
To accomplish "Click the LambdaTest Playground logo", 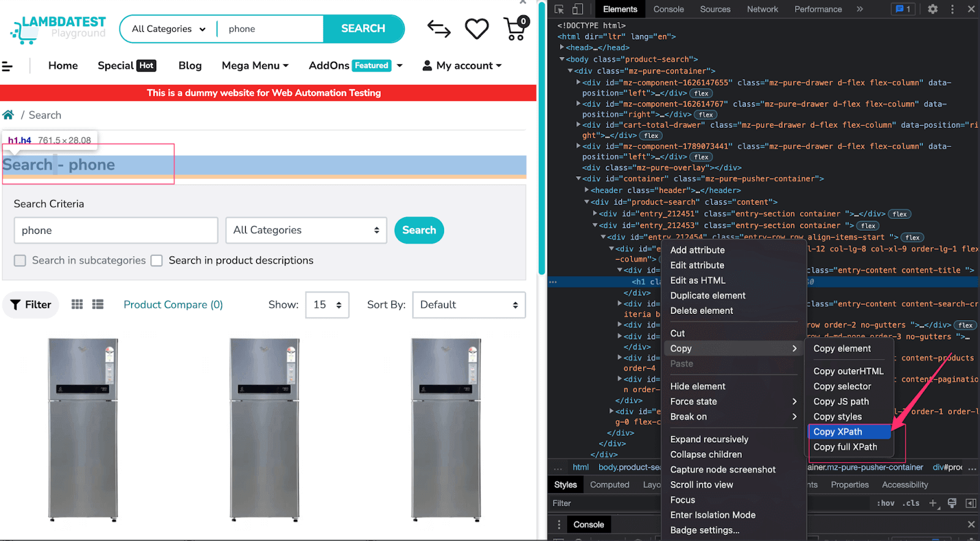I will click(x=58, y=29).
